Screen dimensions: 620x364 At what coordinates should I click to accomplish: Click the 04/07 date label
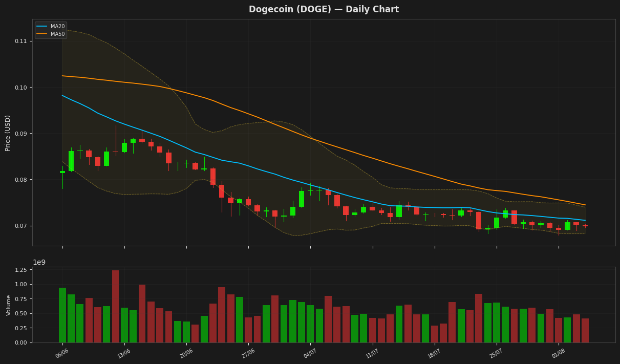coord(310,353)
